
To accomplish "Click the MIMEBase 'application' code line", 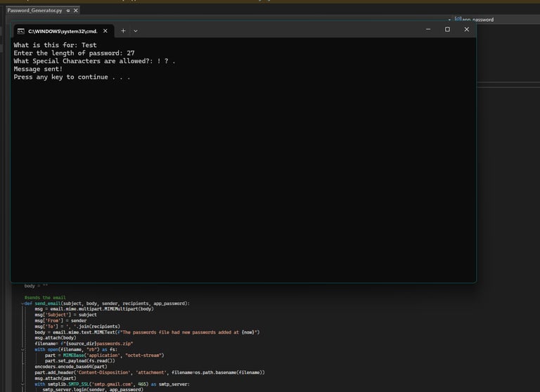I will coord(104,355).
